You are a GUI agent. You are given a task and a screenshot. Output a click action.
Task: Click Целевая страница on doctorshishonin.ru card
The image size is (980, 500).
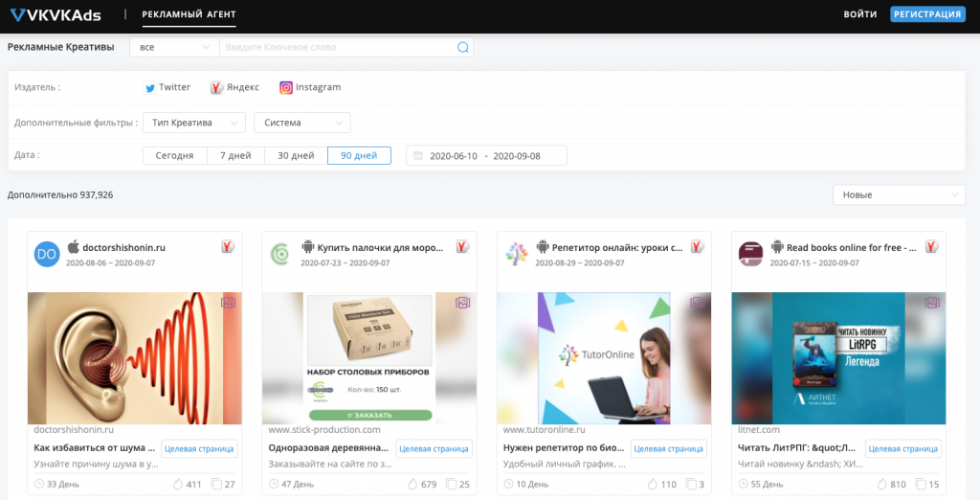pos(199,448)
